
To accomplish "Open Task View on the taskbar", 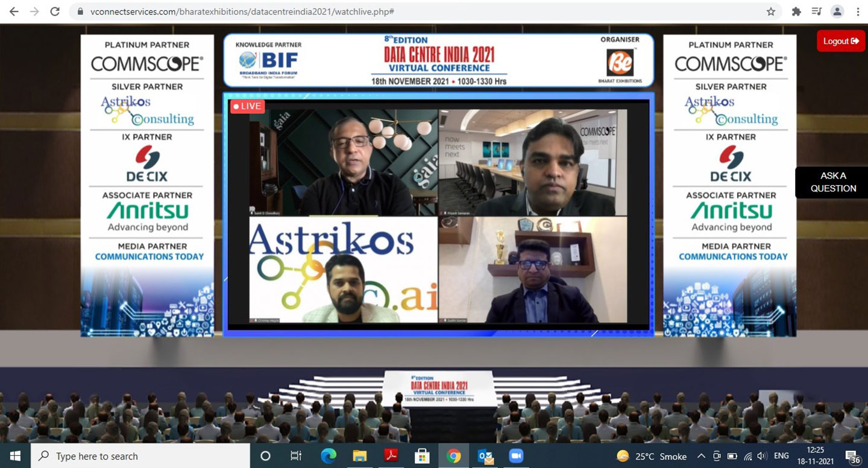I will tap(296, 456).
